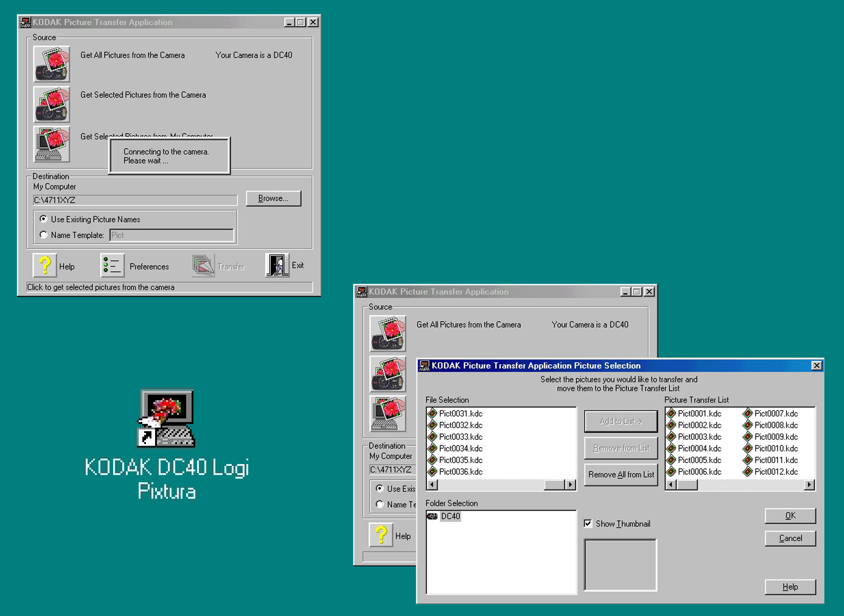Click Get All Pictures camera icon in right background window
The image size is (844, 616).
pos(388,334)
